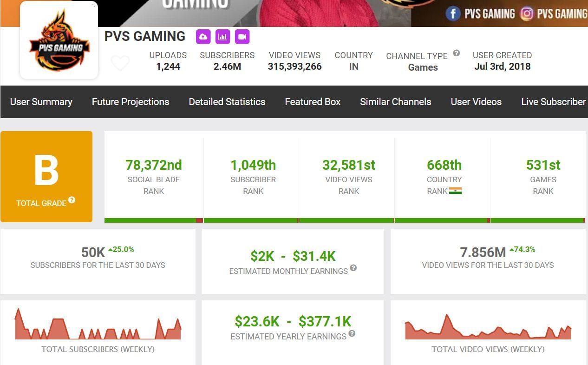588x365 pixels.
Task: Select the bar chart statistics icon
Action: point(222,36)
